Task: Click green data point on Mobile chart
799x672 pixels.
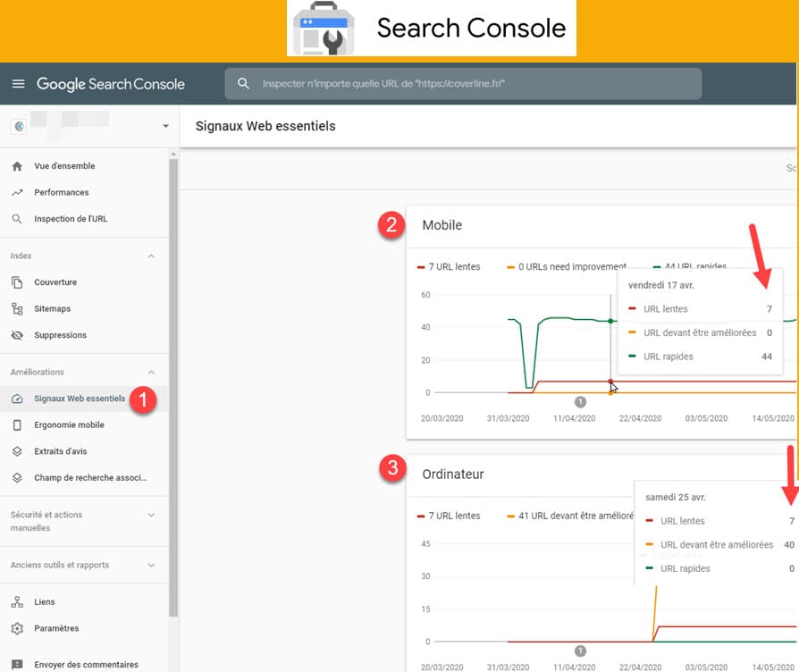Action: [x=610, y=321]
